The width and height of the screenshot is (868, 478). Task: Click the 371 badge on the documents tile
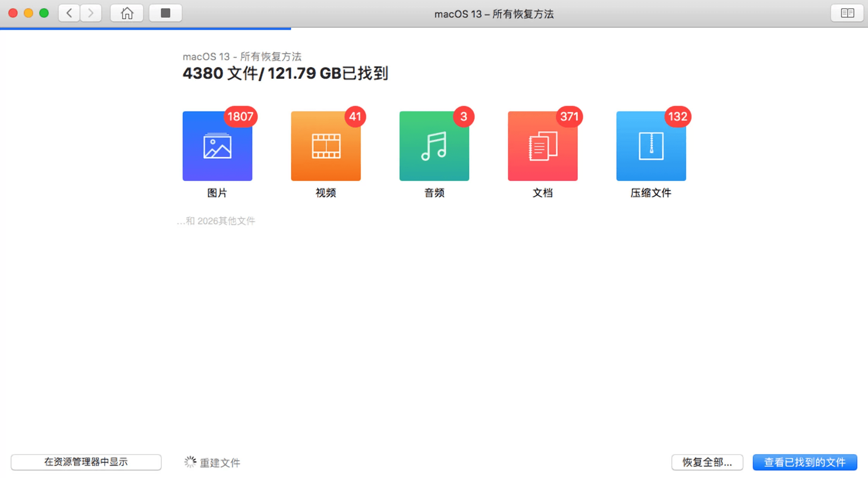pos(569,116)
